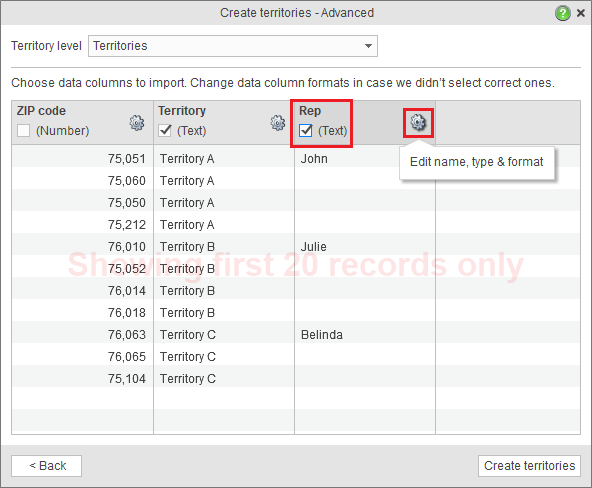The image size is (592, 488).
Task: Select the Territory column header
Action: tap(224, 122)
